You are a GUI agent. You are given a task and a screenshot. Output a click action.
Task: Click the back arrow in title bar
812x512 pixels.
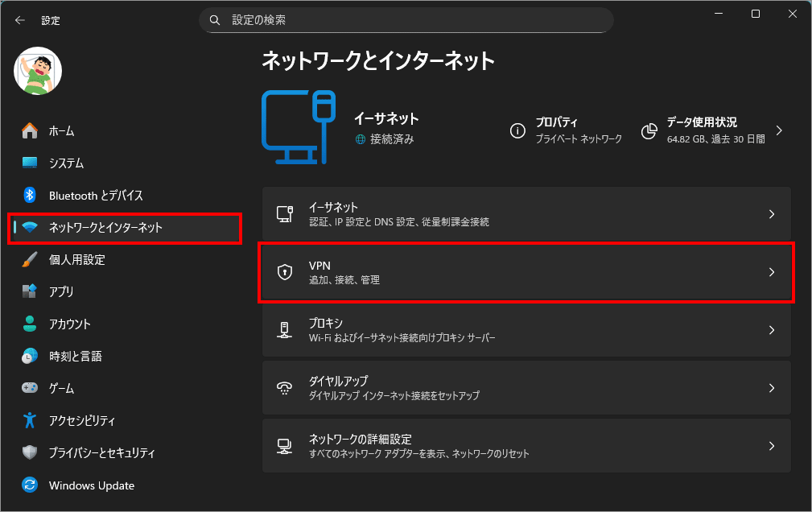(19, 20)
